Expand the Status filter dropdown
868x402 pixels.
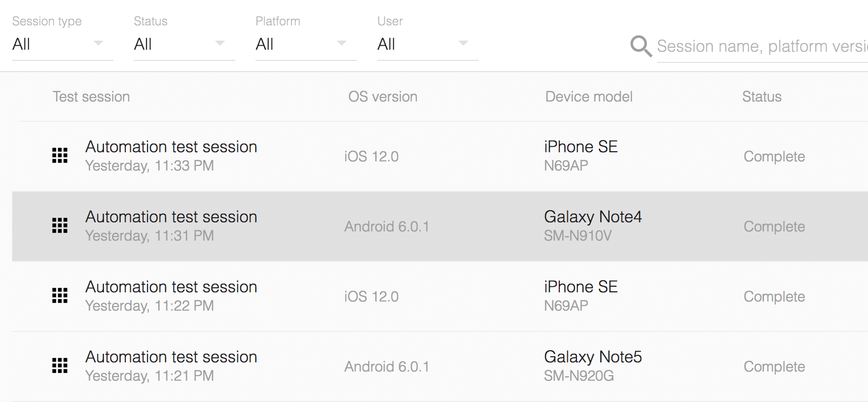click(184, 44)
